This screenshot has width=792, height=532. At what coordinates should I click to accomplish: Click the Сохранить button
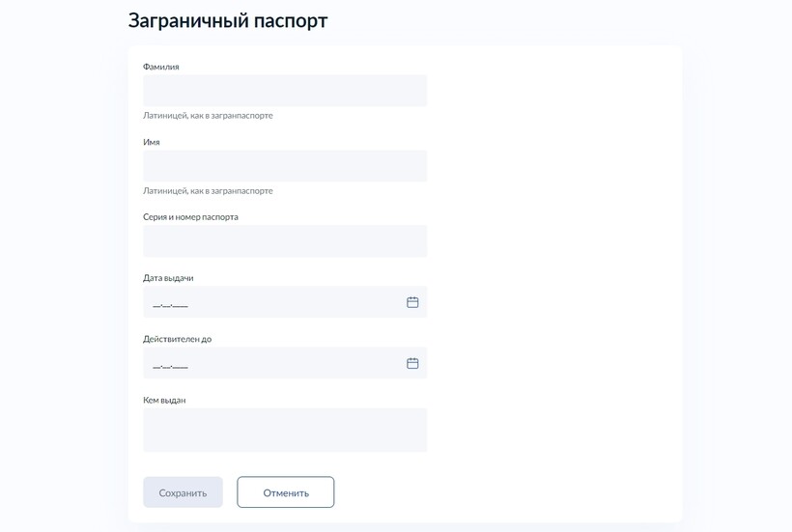pos(183,492)
